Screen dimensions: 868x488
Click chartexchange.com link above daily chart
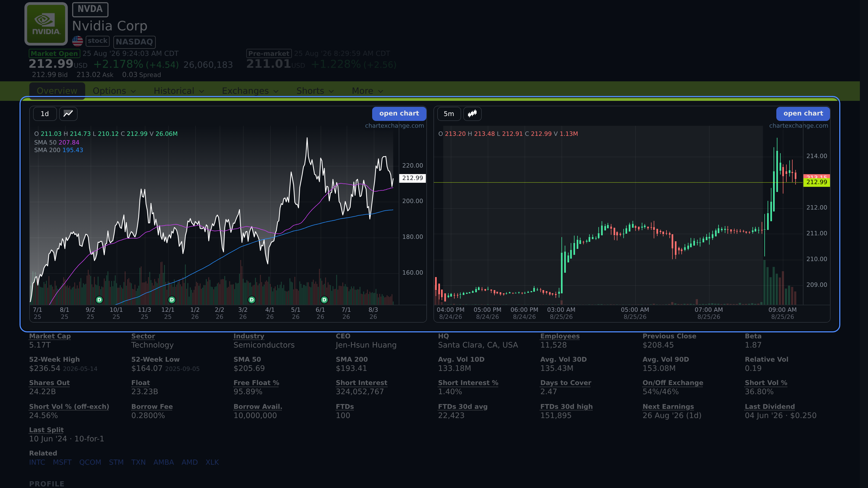click(x=394, y=126)
